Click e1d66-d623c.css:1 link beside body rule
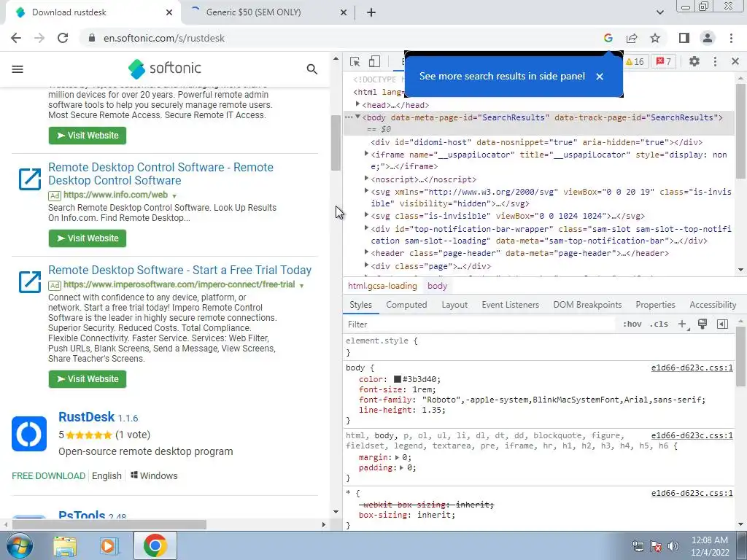Screen dimensions: 747x560 [692, 367]
